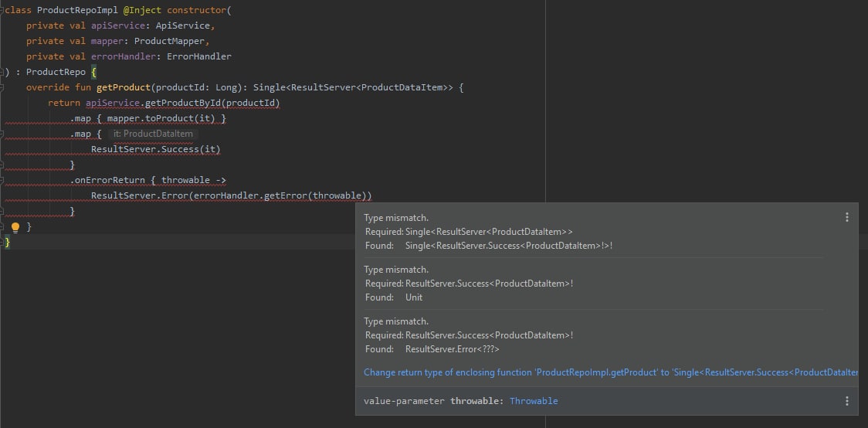Click the apiService.getProductById call
This screenshot has height=428, width=868.
(183, 103)
